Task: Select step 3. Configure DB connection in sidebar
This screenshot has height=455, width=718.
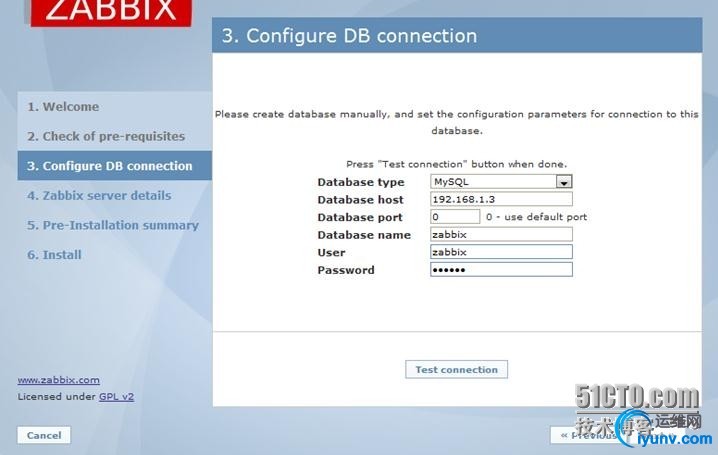Action: [x=114, y=166]
